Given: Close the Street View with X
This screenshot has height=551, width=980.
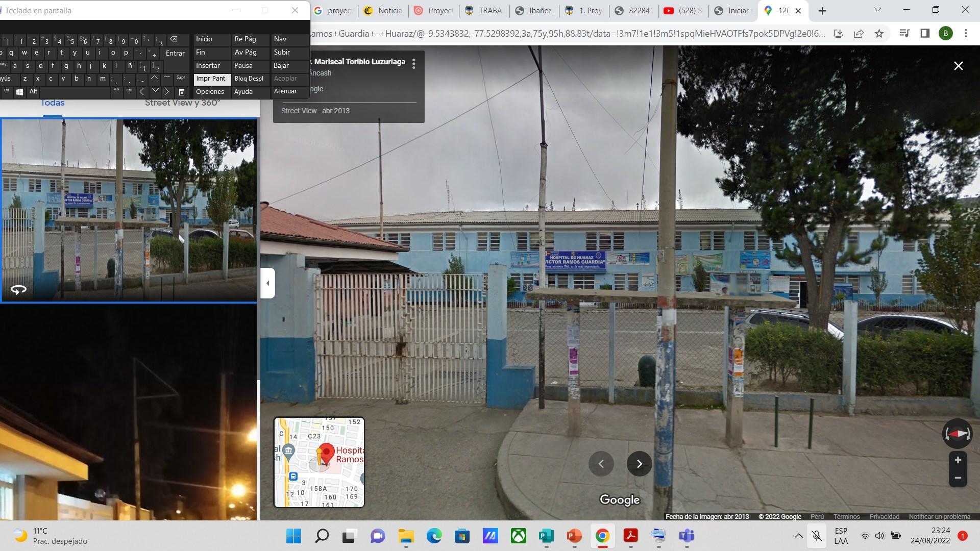Looking at the screenshot, I should [958, 66].
